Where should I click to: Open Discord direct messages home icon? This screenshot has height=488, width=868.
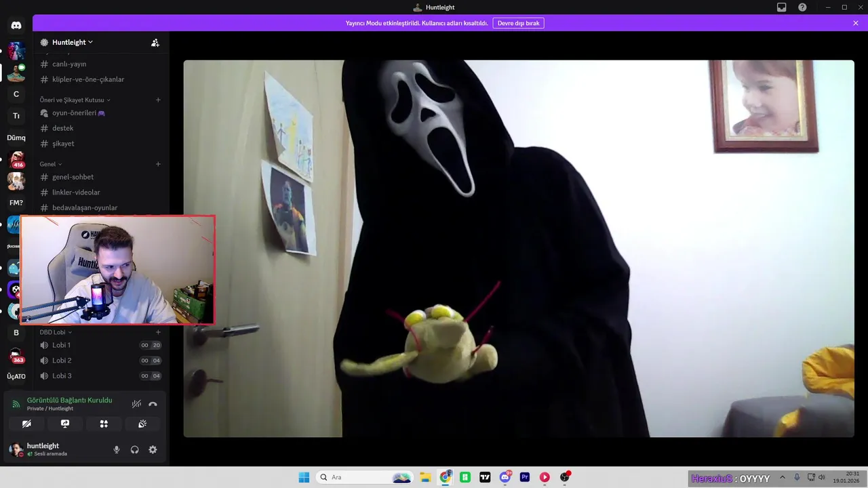(x=16, y=26)
